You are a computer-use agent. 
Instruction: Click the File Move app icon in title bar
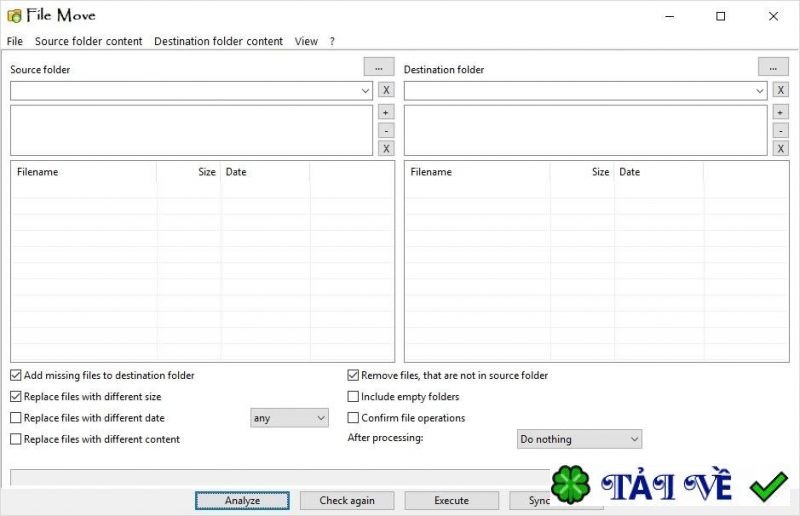[x=14, y=16]
